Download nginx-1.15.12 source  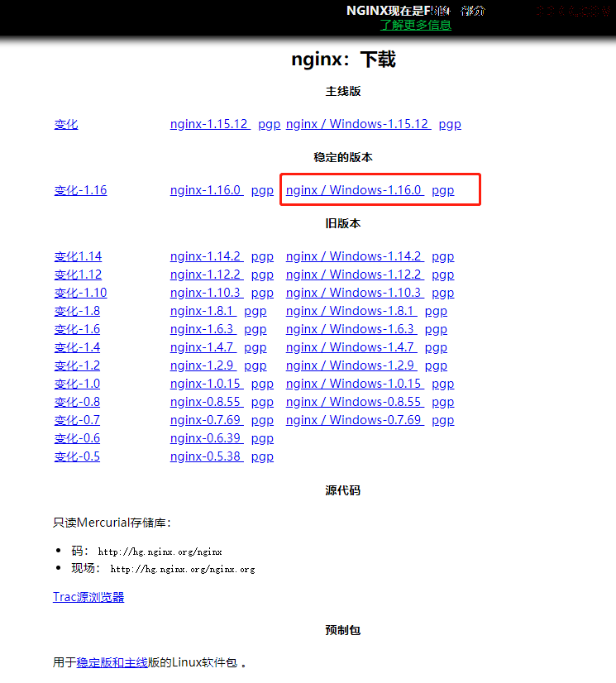[210, 124]
